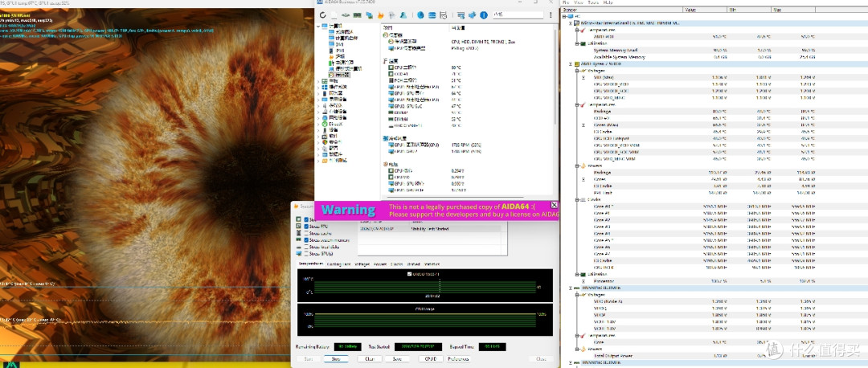
Task: Click the Clear button in stability test
Action: coord(370,358)
